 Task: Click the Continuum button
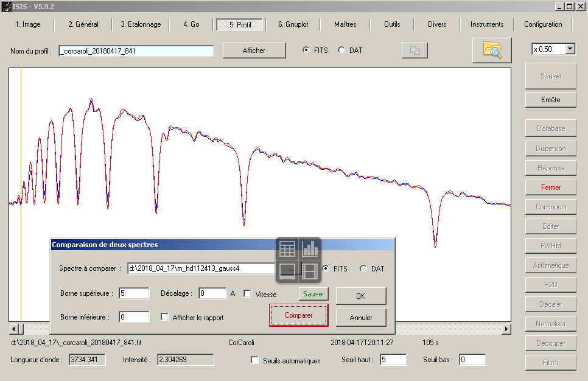coord(550,207)
